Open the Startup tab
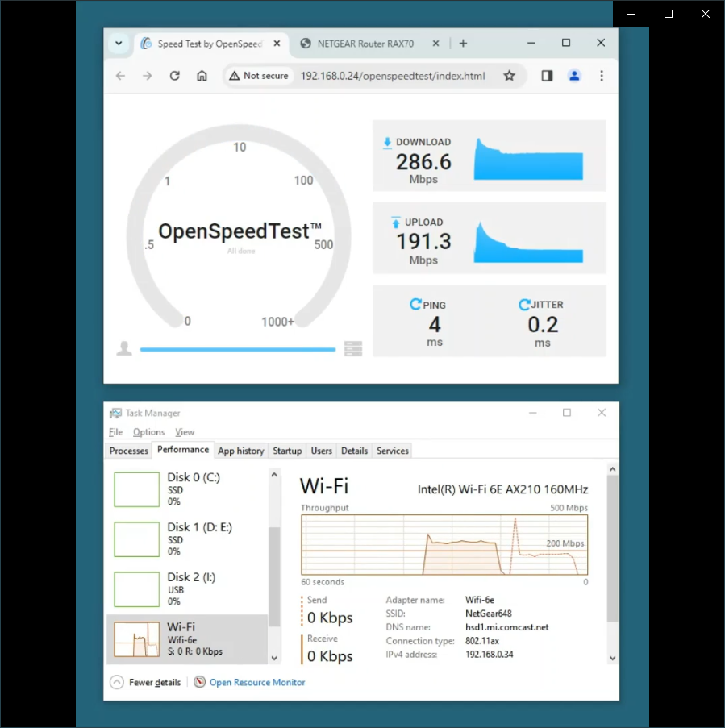Image resolution: width=725 pixels, height=728 pixels. coord(287,451)
